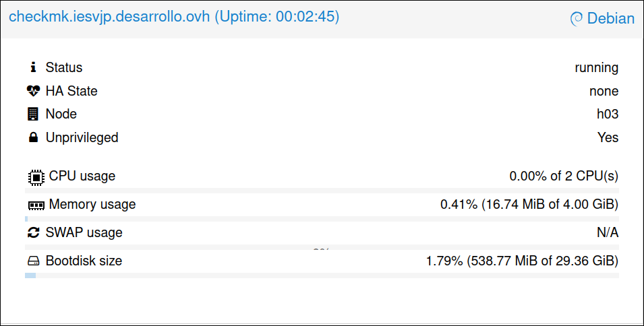Click the SWAP usage N/A value
Image resolution: width=644 pixels, height=326 pixels.
pos(608,232)
